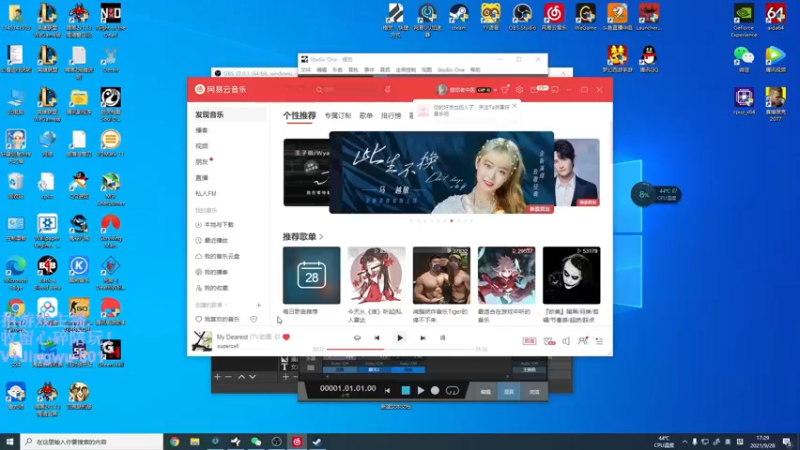Open 朋友 in the sidebar
The height and width of the screenshot is (450, 800).
(202, 162)
